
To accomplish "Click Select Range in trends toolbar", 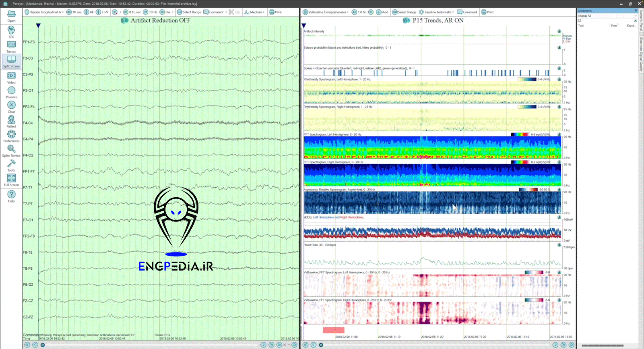I will (x=404, y=12).
